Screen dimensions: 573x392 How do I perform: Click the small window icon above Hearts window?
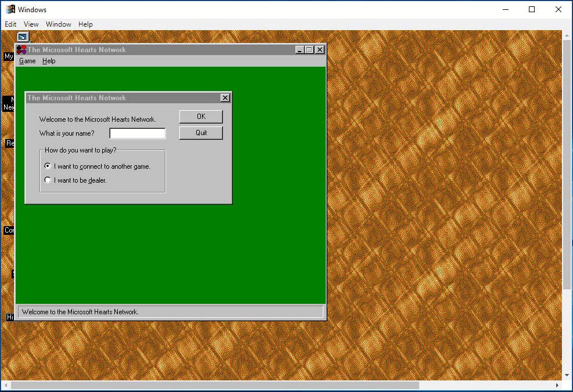[23, 37]
